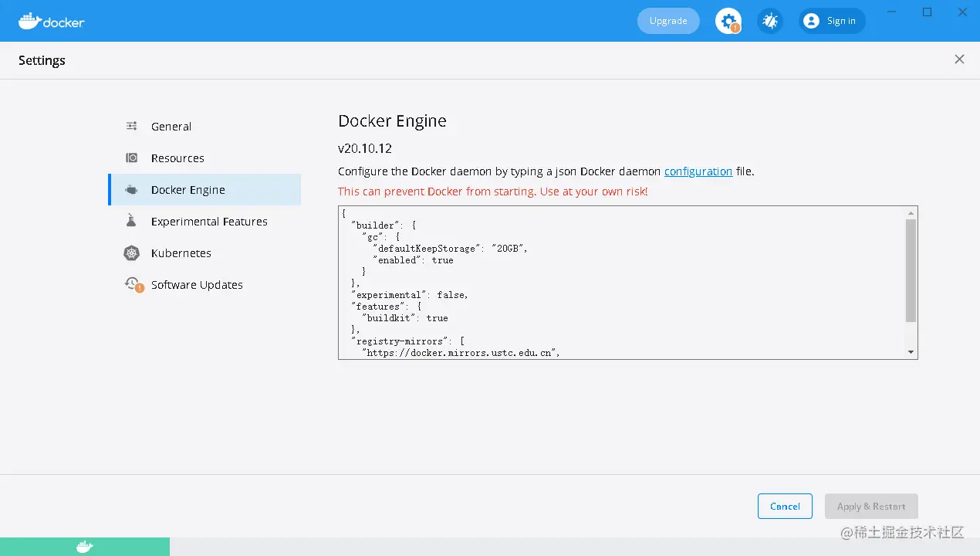Close the Settings panel with X

[959, 59]
